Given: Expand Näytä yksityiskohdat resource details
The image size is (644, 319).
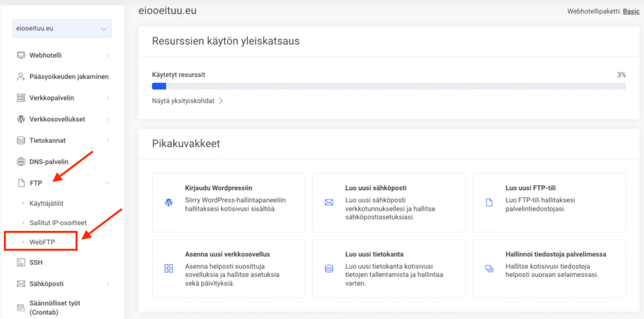Looking at the screenshot, I should (x=187, y=101).
